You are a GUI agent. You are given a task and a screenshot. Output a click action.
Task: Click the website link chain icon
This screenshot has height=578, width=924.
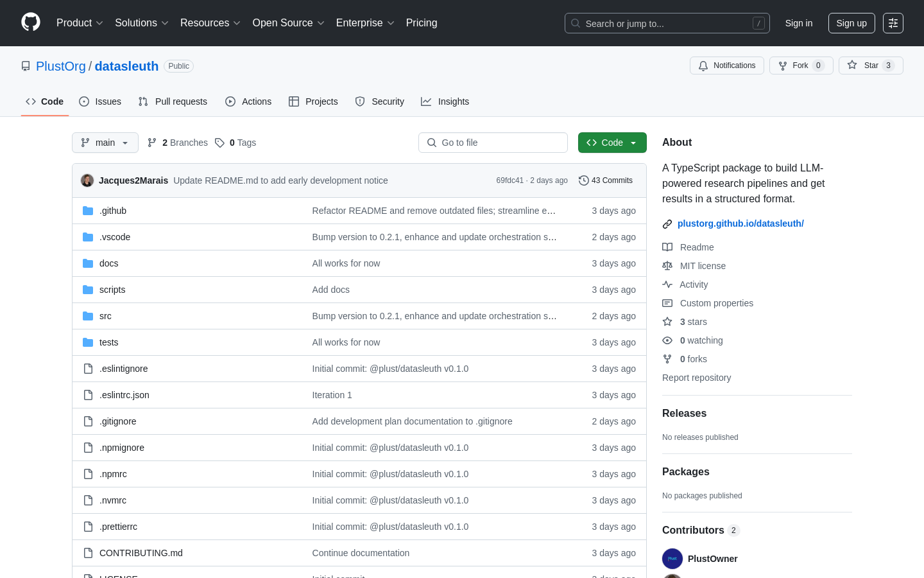[x=667, y=224]
